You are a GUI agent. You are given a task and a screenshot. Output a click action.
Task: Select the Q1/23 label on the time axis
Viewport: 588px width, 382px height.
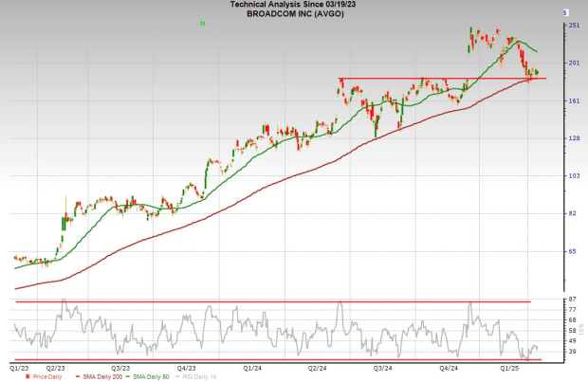pyautogui.click(x=19, y=367)
